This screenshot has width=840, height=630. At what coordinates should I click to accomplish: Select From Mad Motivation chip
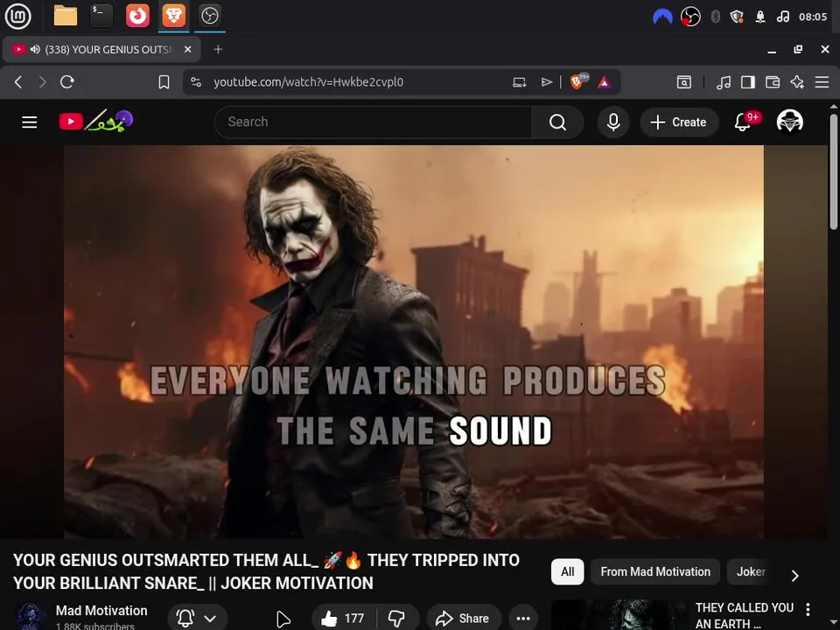coord(655,571)
